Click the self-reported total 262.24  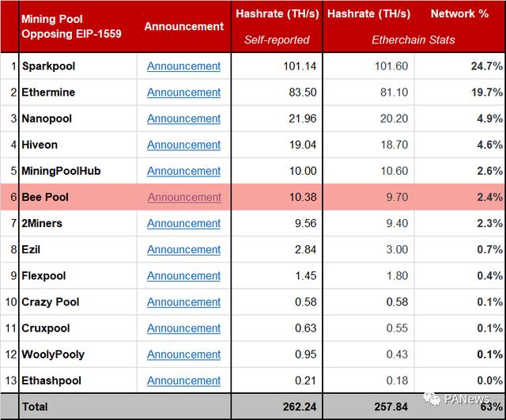(300, 407)
